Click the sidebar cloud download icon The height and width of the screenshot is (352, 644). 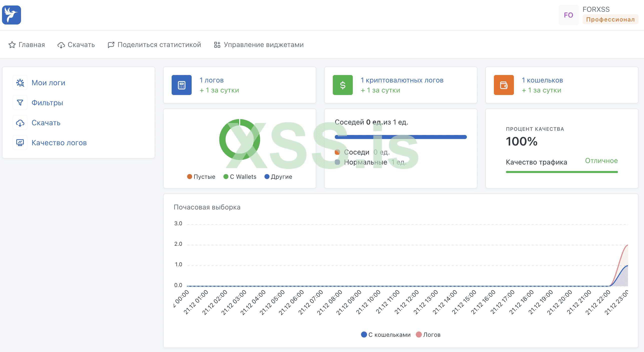pos(20,123)
